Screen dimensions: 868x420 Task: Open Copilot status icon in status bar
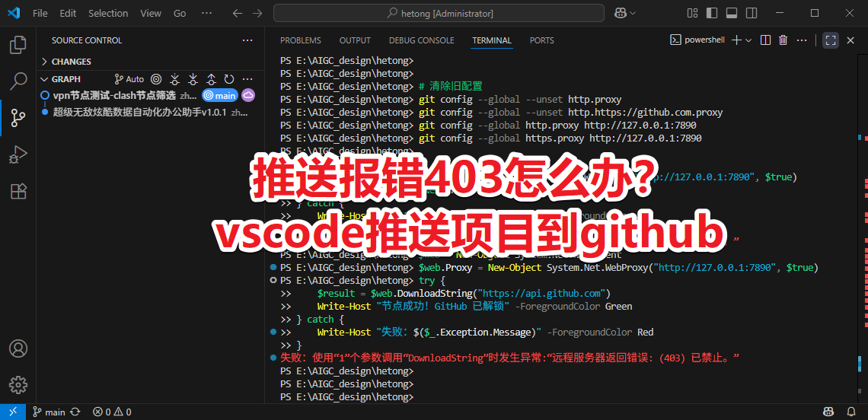(x=828, y=412)
